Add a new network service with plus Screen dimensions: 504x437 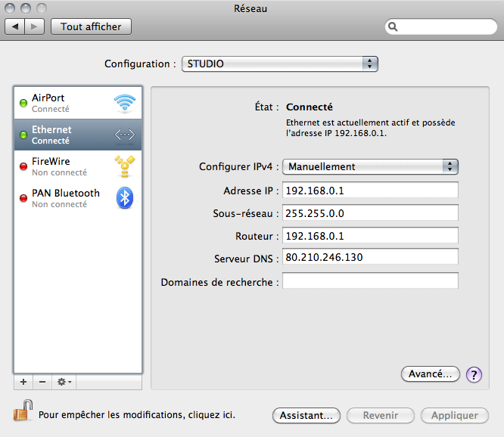pyautogui.click(x=23, y=382)
